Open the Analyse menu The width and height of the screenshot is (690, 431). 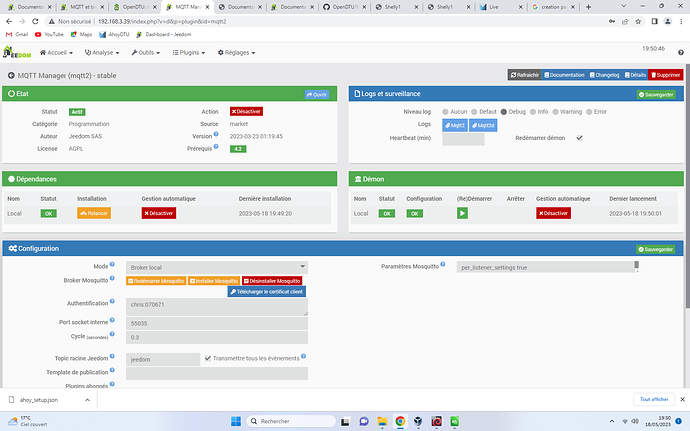102,52
